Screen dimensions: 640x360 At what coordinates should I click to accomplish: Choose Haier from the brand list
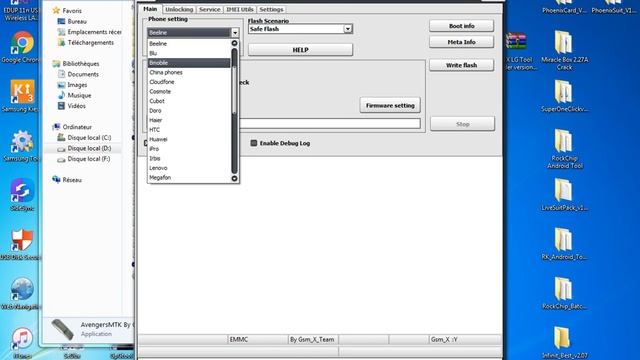189,120
